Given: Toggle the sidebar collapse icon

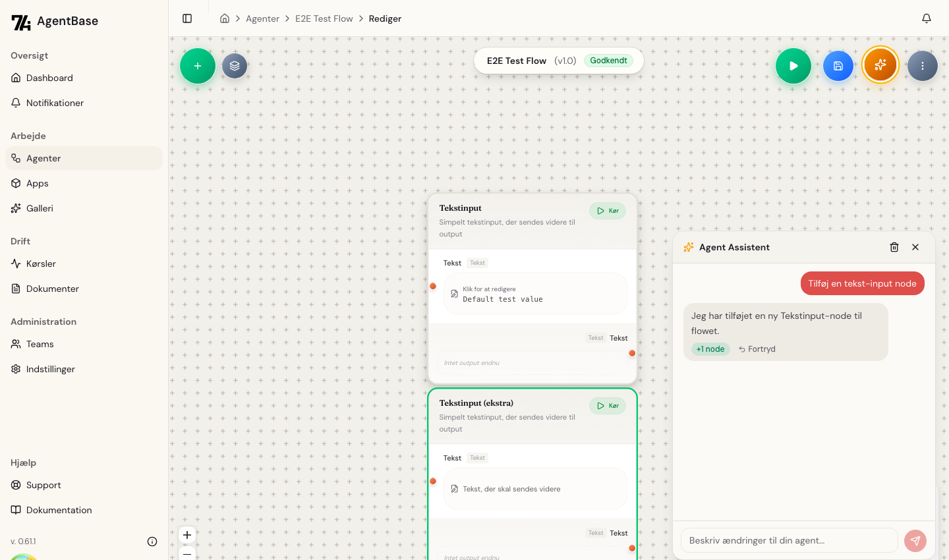Looking at the screenshot, I should [x=187, y=18].
